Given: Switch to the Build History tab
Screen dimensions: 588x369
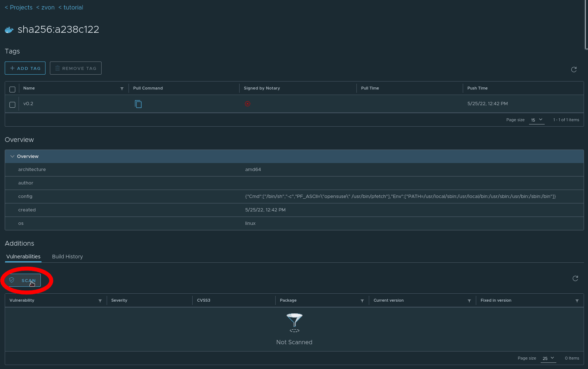Looking at the screenshot, I should tap(67, 257).
